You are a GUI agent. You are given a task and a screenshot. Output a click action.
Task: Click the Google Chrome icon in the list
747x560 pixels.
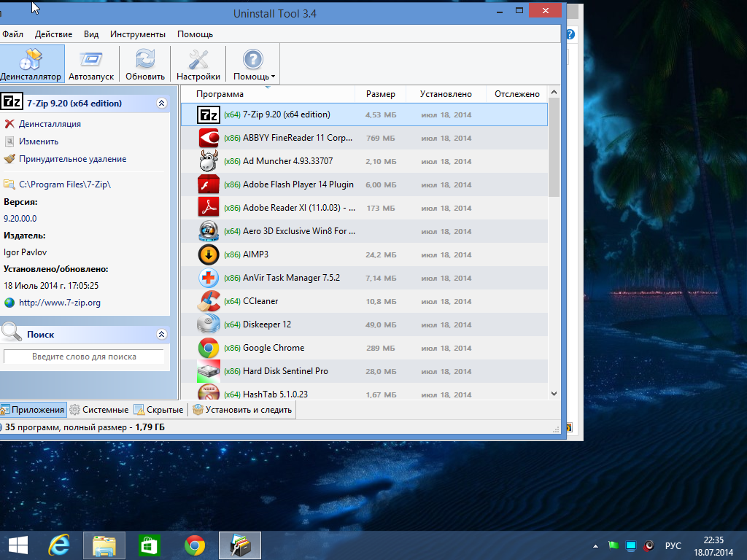[208, 348]
